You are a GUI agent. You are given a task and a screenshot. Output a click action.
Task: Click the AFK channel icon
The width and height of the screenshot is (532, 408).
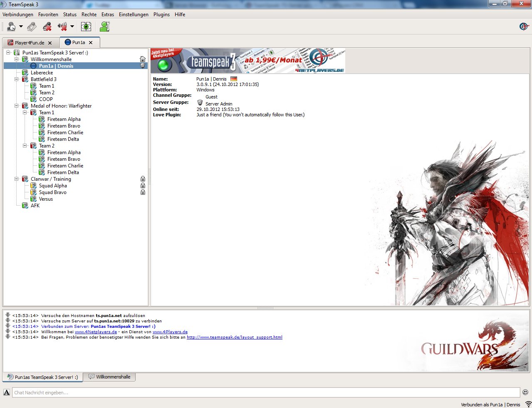coord(25,206)
